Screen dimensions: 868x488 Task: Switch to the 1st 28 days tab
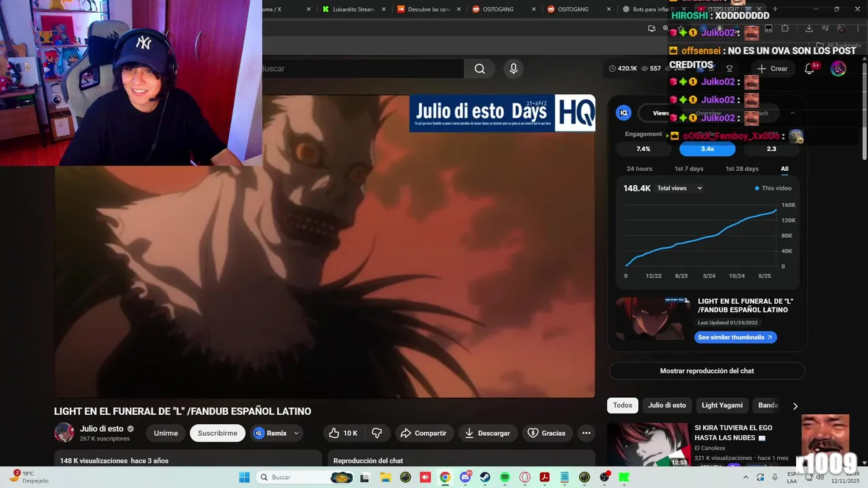(x=742, y=169)
